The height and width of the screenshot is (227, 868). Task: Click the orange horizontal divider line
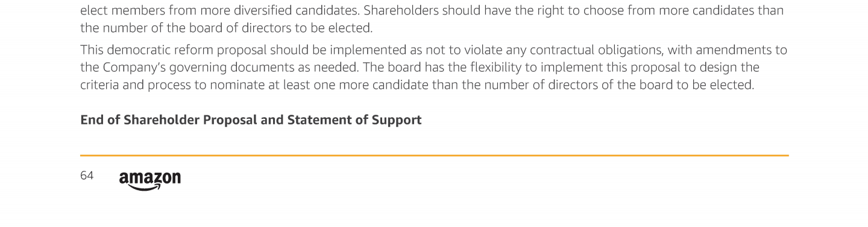coord(434,156)
